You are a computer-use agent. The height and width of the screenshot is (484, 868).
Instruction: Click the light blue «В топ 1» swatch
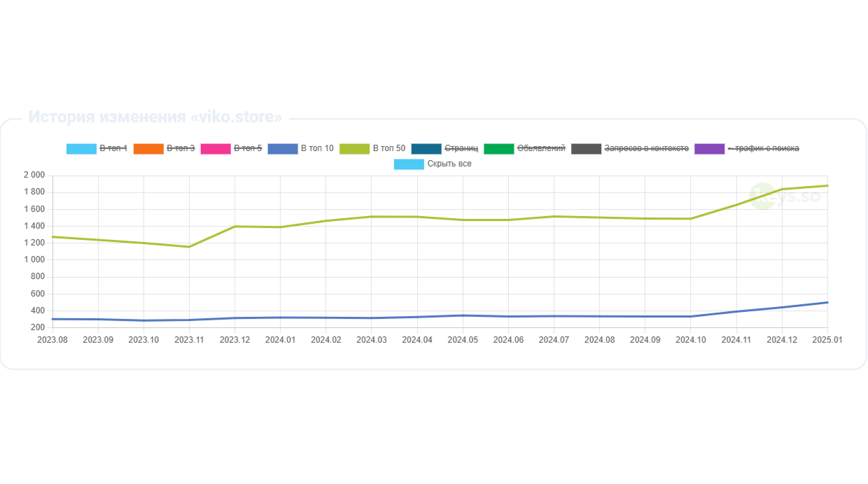click(81, 148)
